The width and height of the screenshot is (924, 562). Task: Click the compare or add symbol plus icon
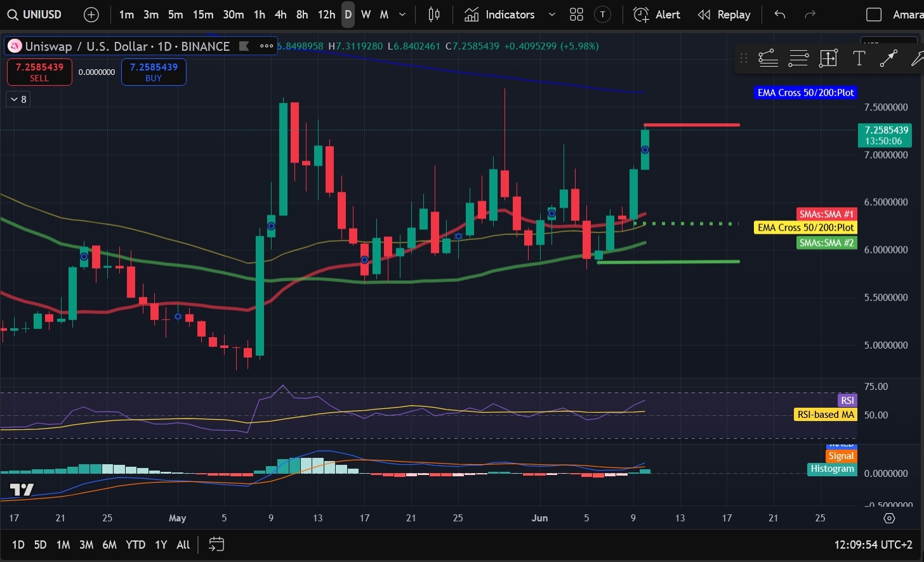[x=91, y=15]
